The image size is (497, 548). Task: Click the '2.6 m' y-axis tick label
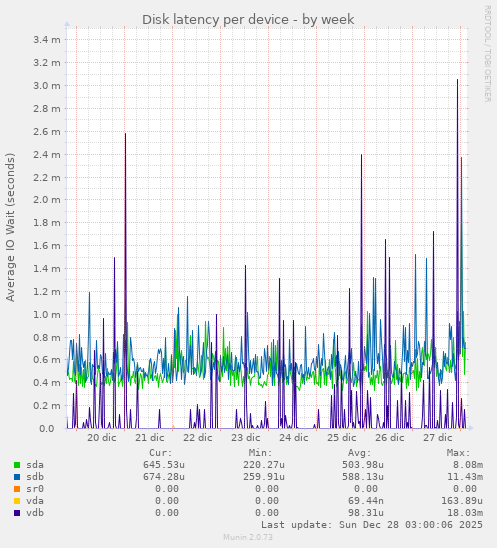click(x=47, y=132)
